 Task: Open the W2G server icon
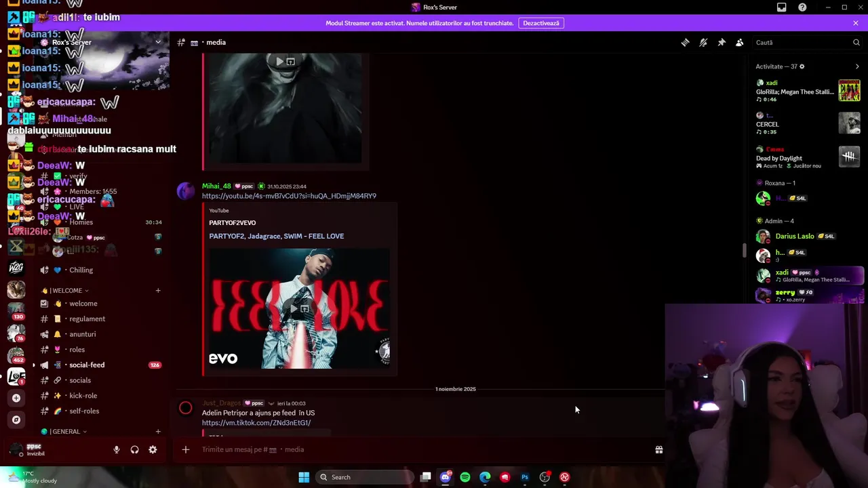[16, 268]
